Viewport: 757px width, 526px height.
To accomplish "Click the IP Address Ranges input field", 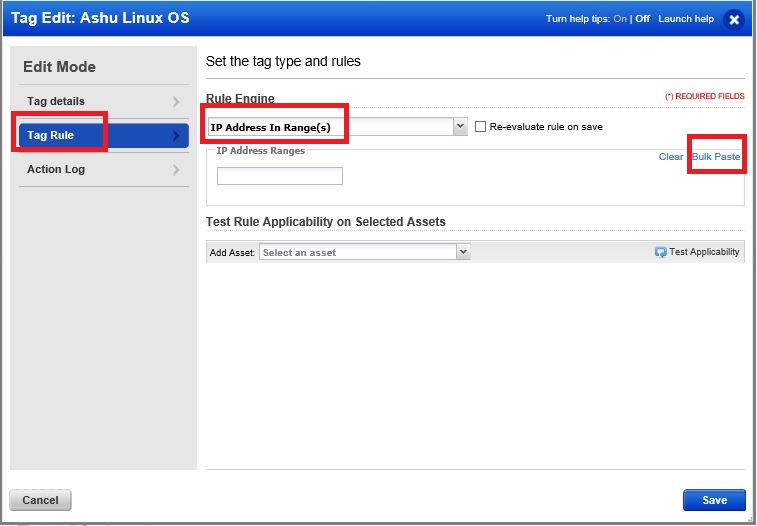I will tap(280, 176).
